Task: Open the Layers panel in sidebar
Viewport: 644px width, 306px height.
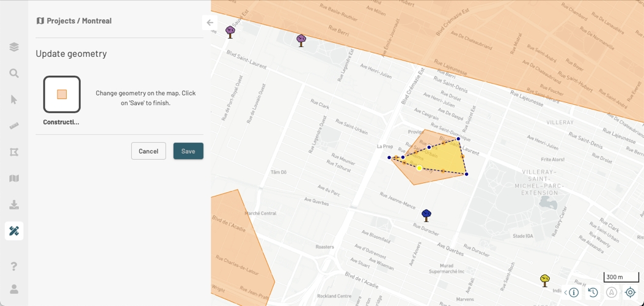Action: (14, 47)
